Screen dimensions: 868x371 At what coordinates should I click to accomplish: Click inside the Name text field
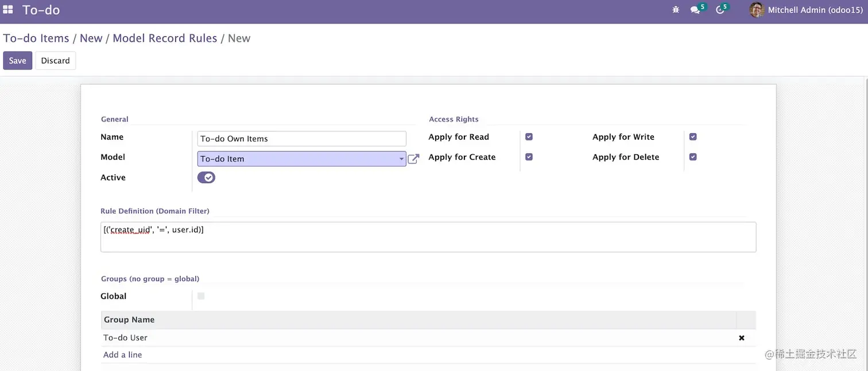301,138
